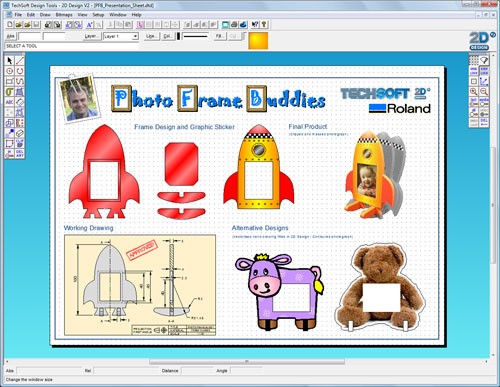Click the orange gradient fill swatch

(x=258, y=41)
